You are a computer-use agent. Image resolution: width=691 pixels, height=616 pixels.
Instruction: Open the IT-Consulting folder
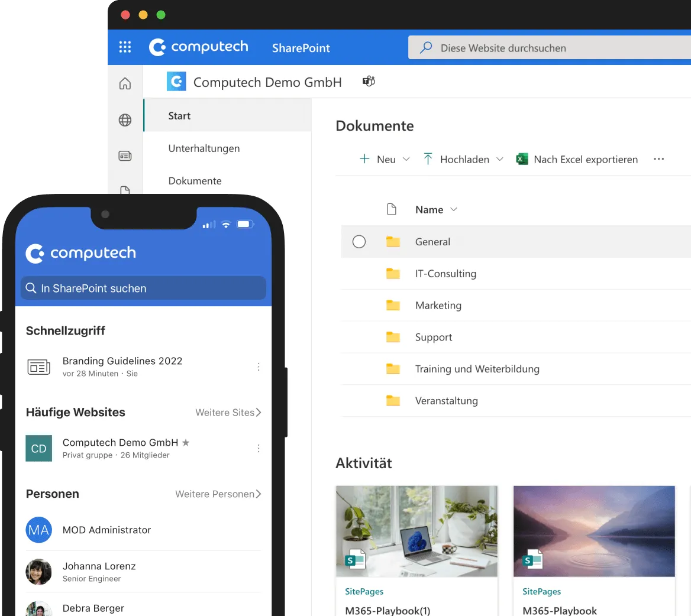[x=445, y=274]
